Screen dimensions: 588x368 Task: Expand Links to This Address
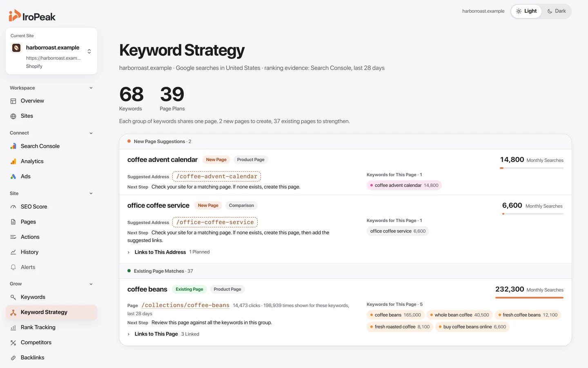[x=168, y=252]
